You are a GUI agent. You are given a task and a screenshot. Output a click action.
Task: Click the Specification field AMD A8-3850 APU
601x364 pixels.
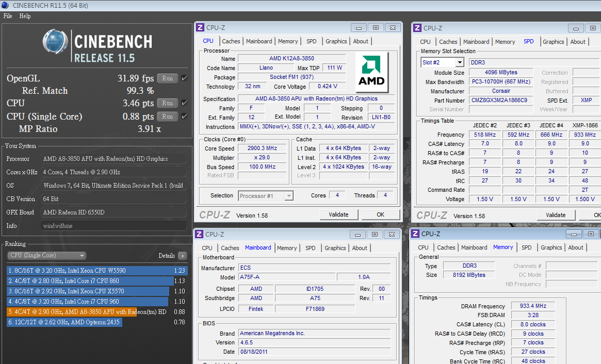(316, 98)
